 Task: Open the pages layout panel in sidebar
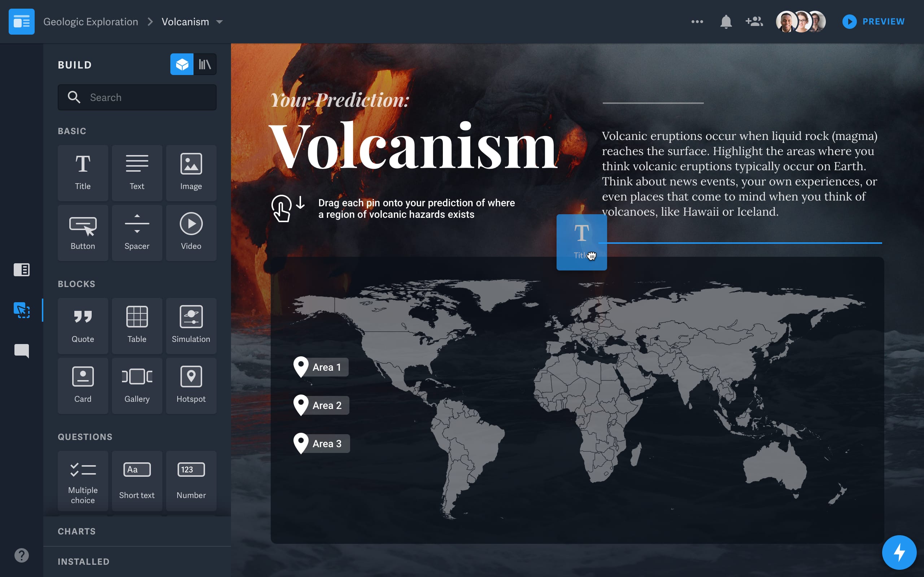click(x=21, y=270)
